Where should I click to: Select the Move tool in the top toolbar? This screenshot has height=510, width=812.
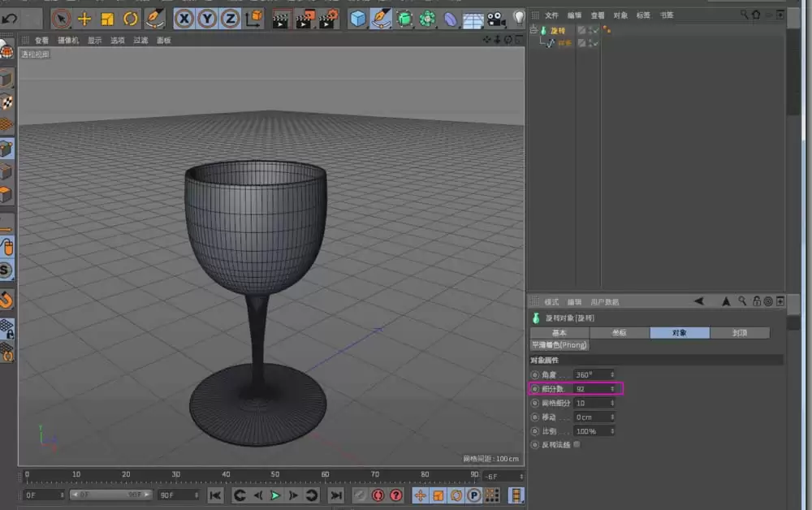pos(85,15)
